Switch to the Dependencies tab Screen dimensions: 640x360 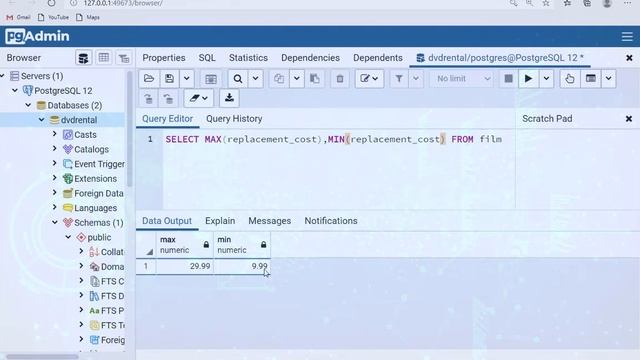(x=310, y=58)
